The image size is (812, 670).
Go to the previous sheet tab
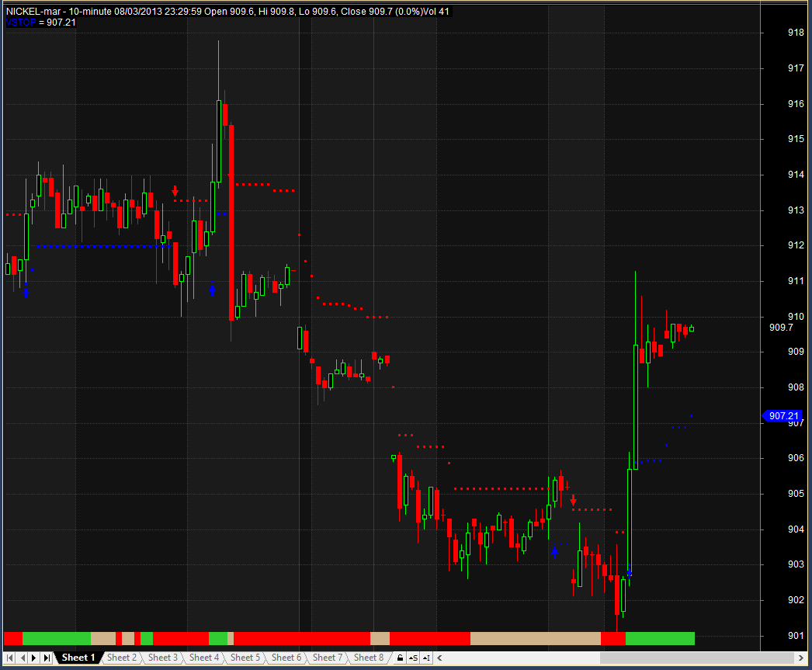point(23,658)
